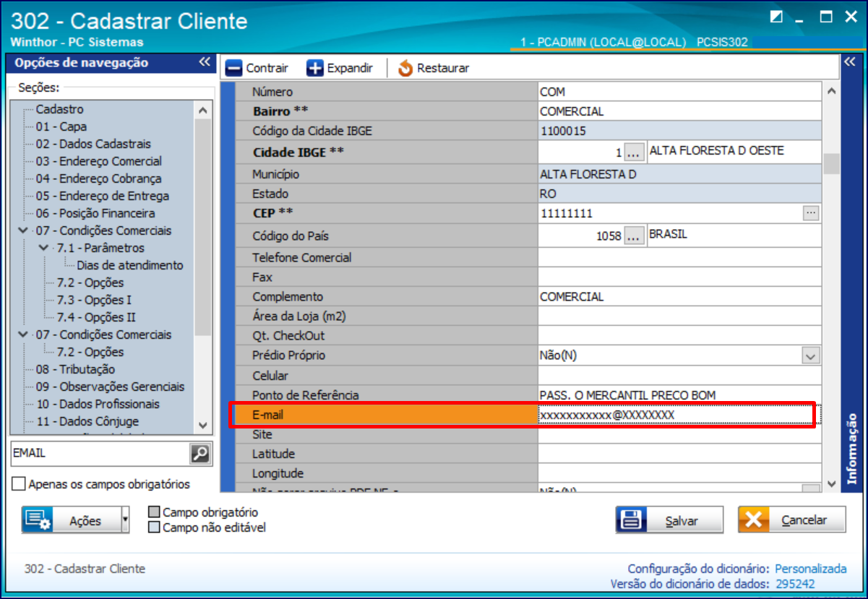Click the Ações button
868x599 pixels.
(71, 520)
